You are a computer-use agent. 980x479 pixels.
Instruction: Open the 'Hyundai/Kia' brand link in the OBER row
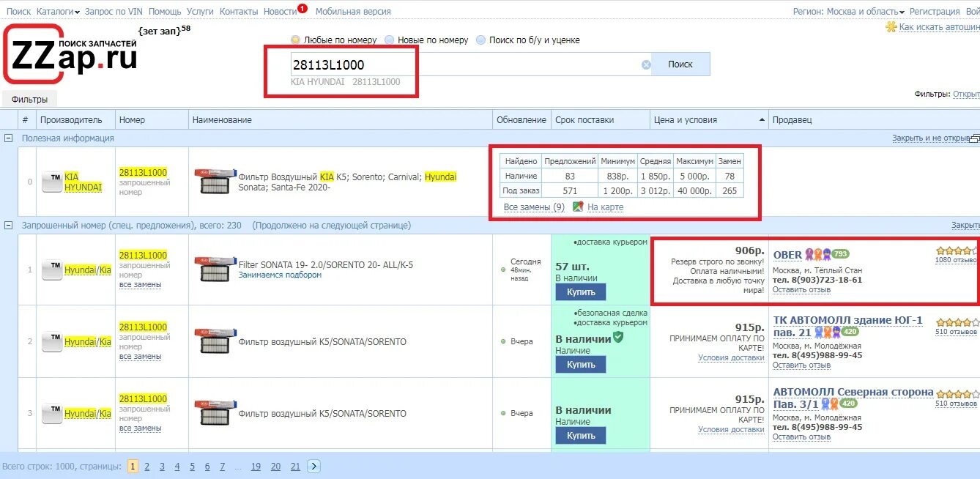(x=88, y=270)
